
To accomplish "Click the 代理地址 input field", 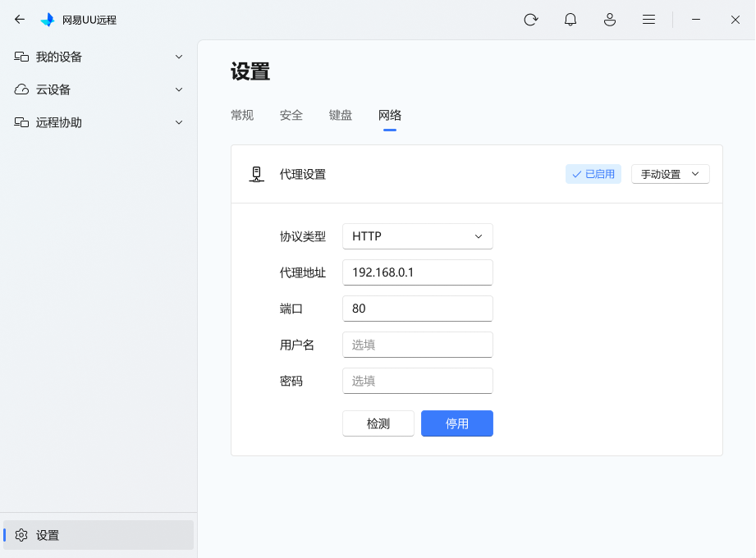I will [418, 272].
